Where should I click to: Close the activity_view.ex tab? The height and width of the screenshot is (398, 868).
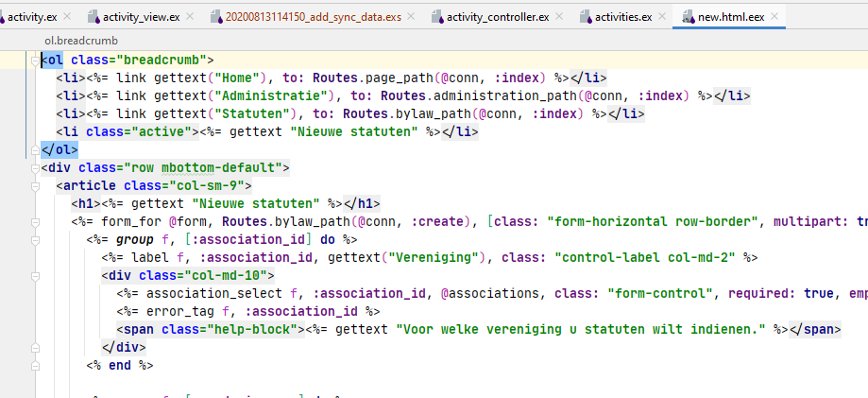[x=190, y=17]
